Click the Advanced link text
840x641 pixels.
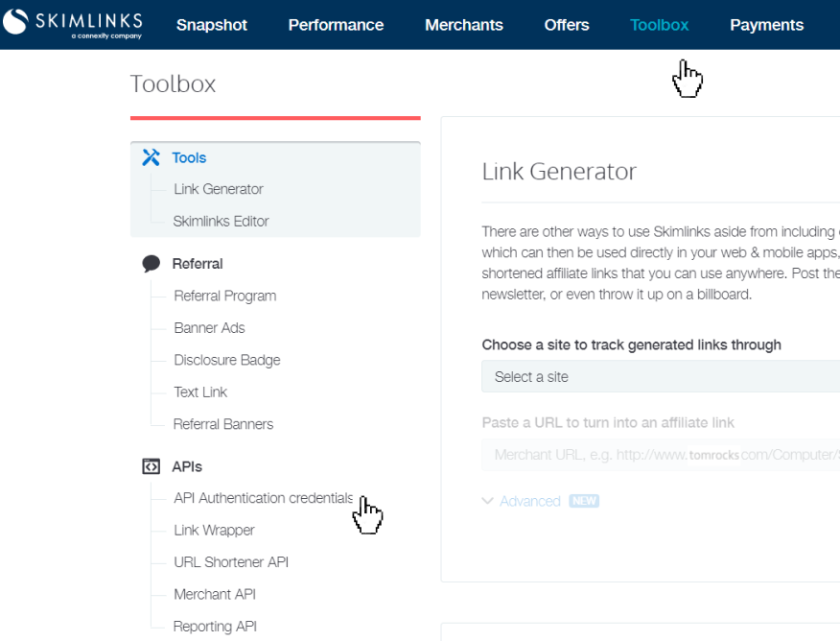(x=530, y=501)
